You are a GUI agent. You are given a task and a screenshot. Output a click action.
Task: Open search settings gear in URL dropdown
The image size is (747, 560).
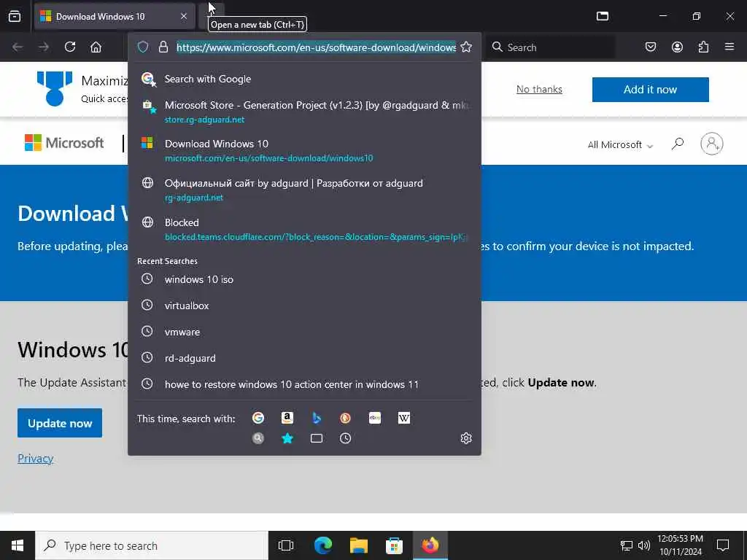[466, 438]
